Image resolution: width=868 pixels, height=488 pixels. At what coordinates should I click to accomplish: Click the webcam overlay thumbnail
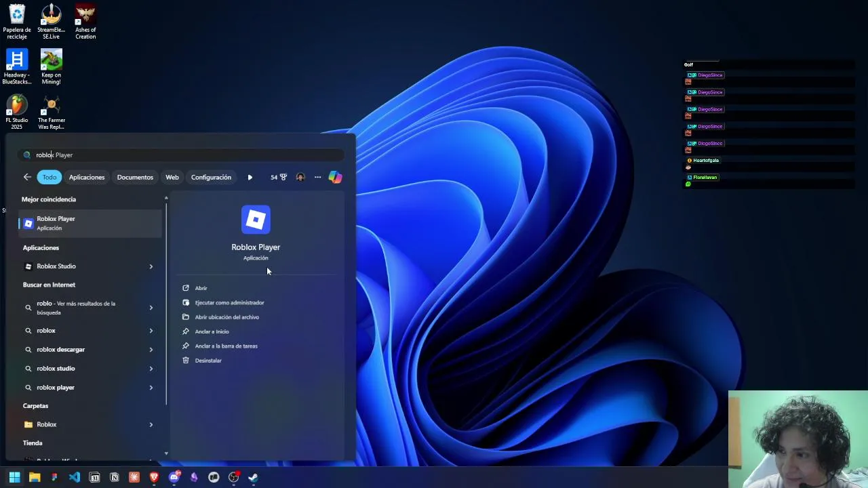[x=798, y=439]
